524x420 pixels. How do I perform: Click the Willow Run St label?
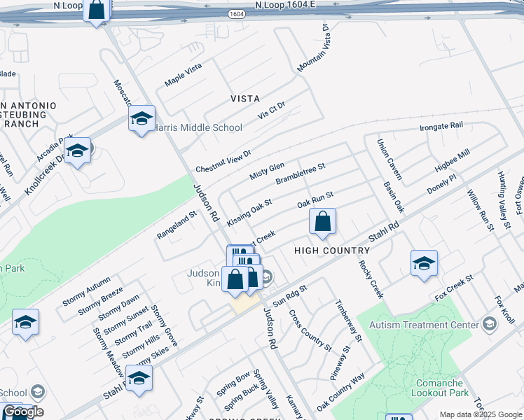[481, 210]
